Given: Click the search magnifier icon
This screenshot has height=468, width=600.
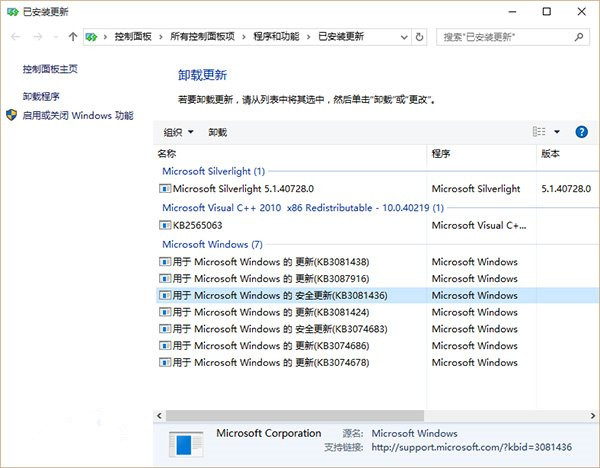Looking at the screenshot, I should click(x=579, y=37).
